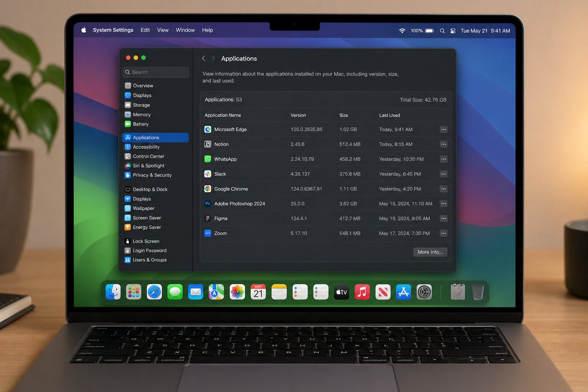Click the More Info... button
588x392 pixels.
(x=430, y=252)
